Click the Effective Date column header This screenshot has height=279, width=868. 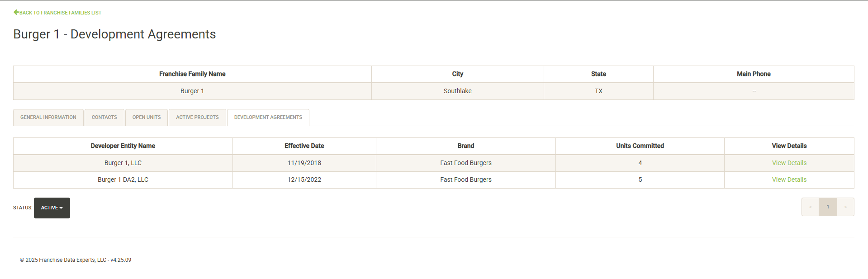click(x=304, y=146)
